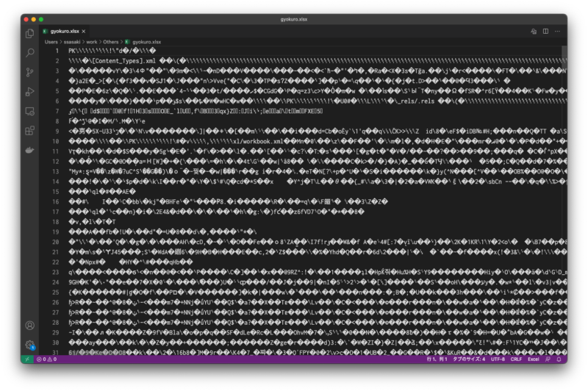Open the Manage gear icon

click(x=30, y=345)
